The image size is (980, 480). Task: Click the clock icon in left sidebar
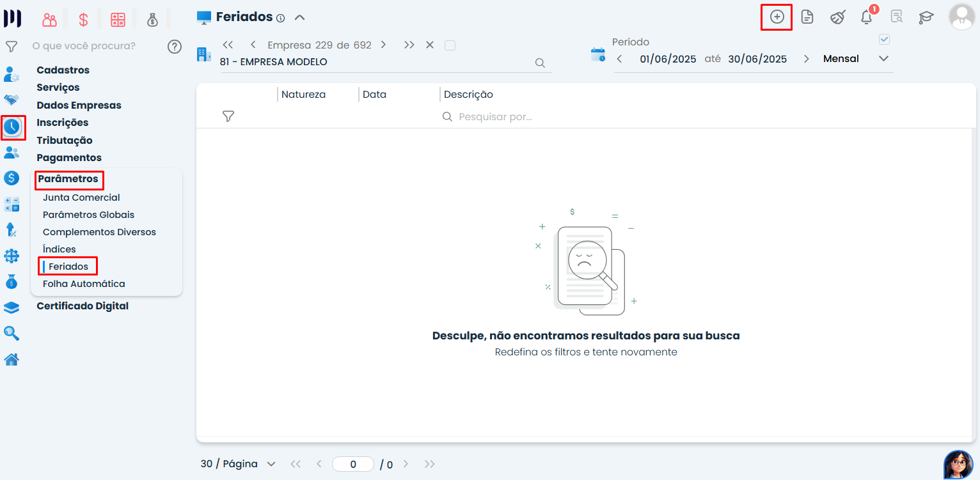point(12,127)
